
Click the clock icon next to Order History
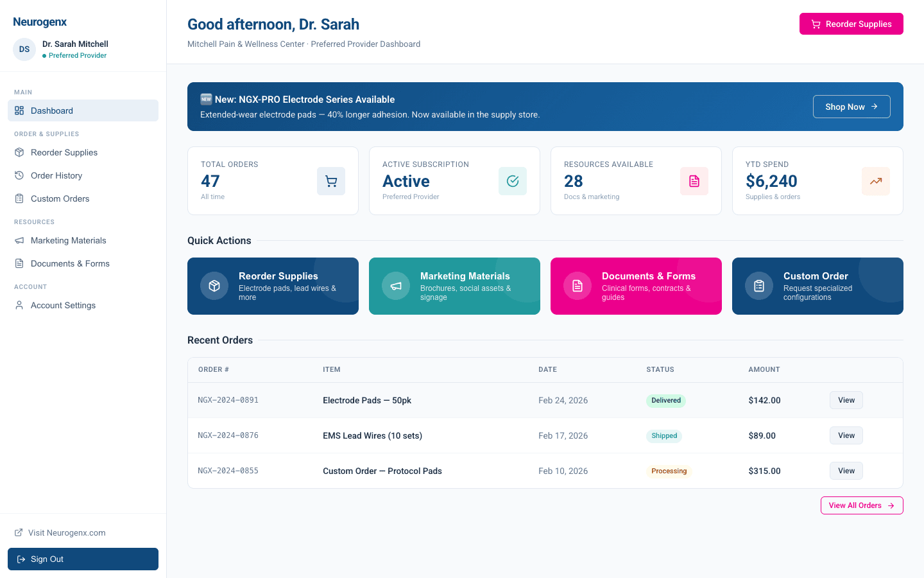point(19,175)
